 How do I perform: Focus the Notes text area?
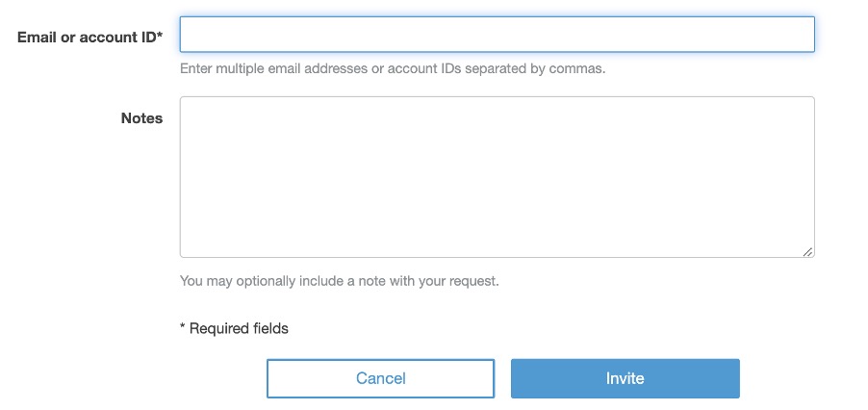[x=497, y=177]
